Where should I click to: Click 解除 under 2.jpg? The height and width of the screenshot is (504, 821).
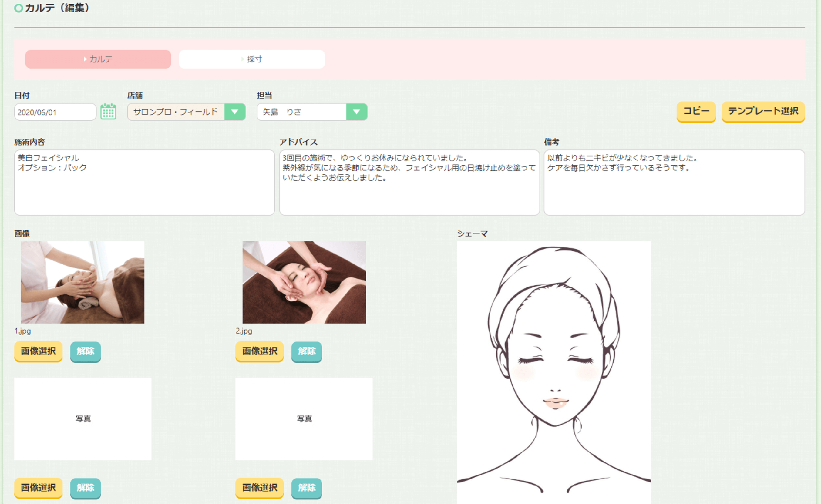(307, 351)
